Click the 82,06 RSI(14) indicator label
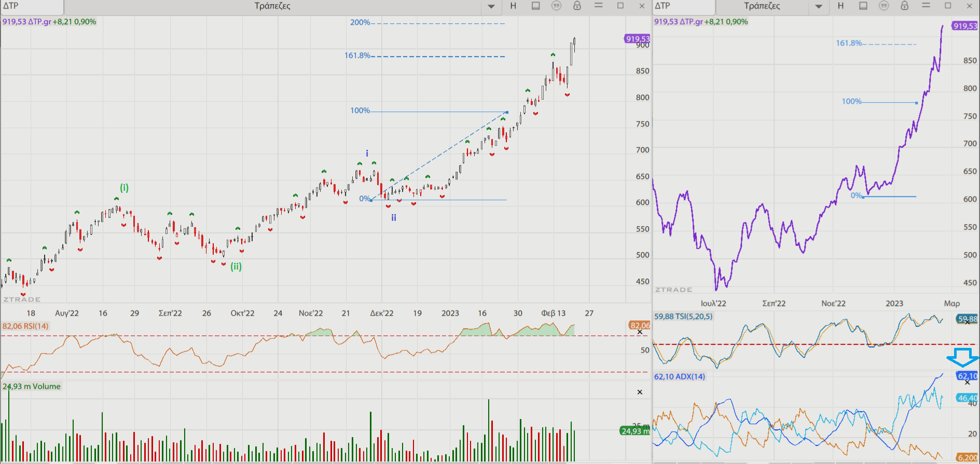 coord(25,326)
